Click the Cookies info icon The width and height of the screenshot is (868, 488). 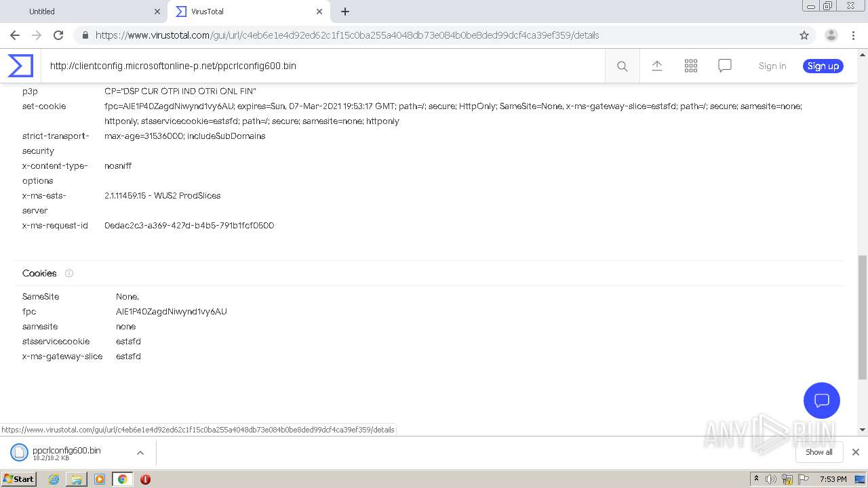69,273
